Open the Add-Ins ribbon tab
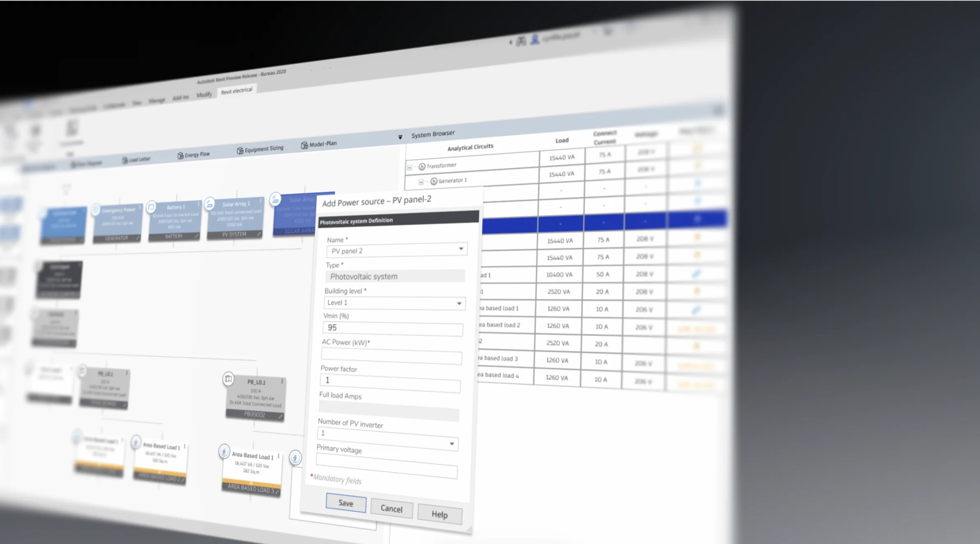This screenshot has height=544, width=980. [x=181, y=97]
